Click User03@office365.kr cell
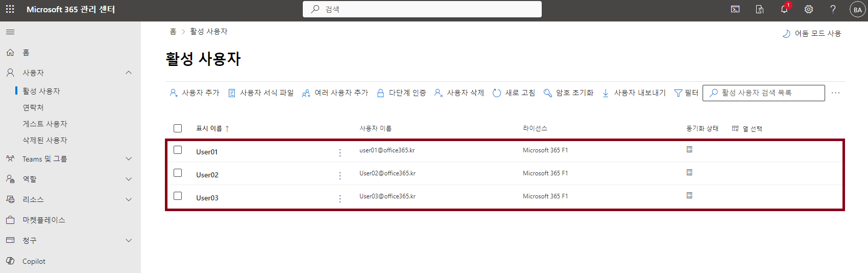Screen dimensions: 868x273 [x=388, y=196]
